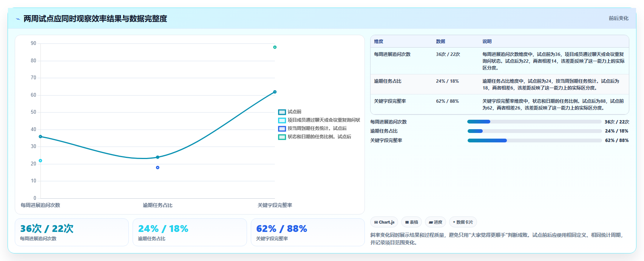This screenshot has width=644, height=261.
Task: Click the blue chart point at 18
Action: [x=158, y=168]
